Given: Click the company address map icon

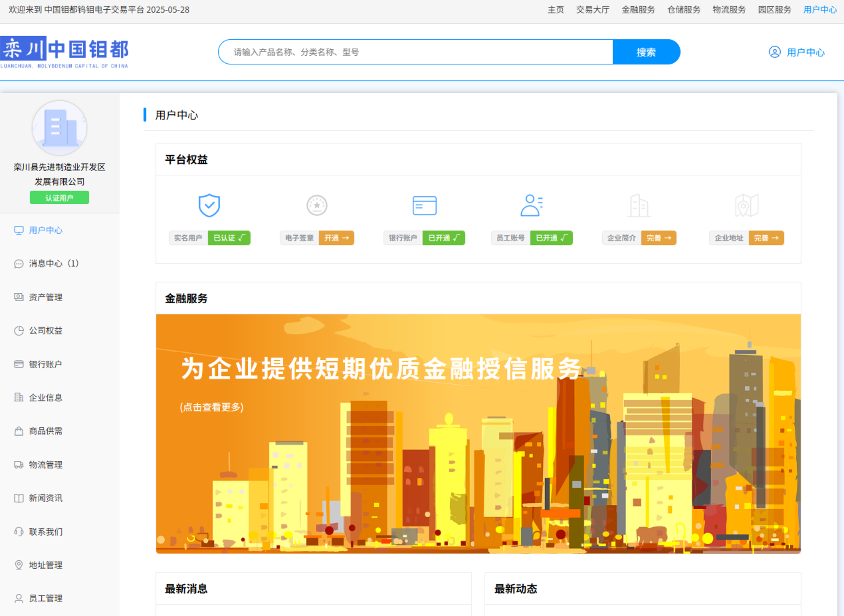Looking at the screenshot, I should (747, 205).
